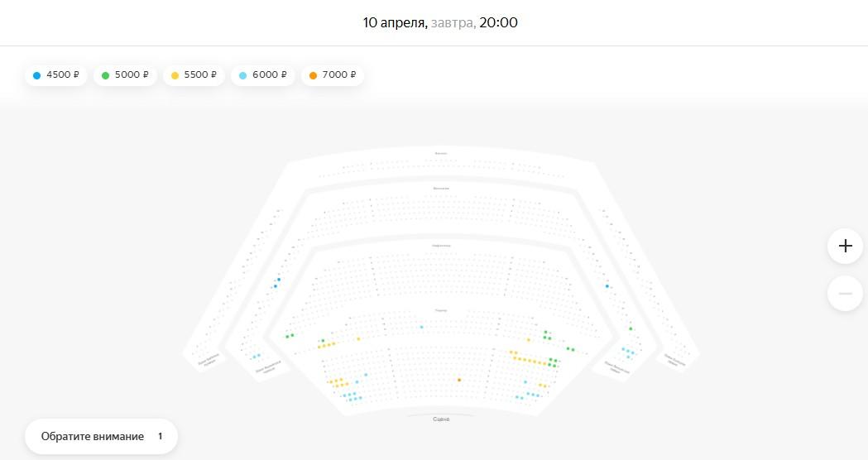Pick the lone light-blue seat under the Партер label
The width and height of the screenshot is (868, 460).
pyautogui.click(x=421, y=327)
